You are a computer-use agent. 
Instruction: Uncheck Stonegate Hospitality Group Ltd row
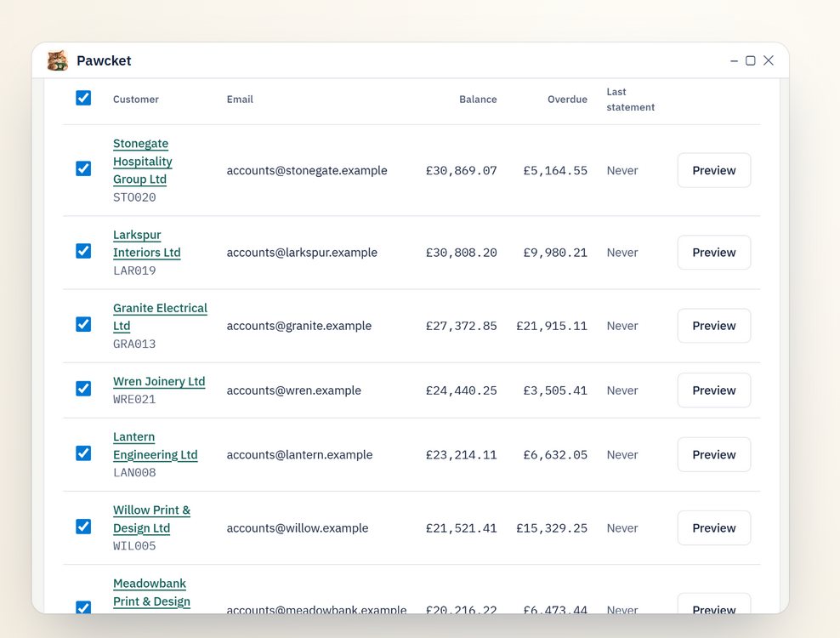83,169
